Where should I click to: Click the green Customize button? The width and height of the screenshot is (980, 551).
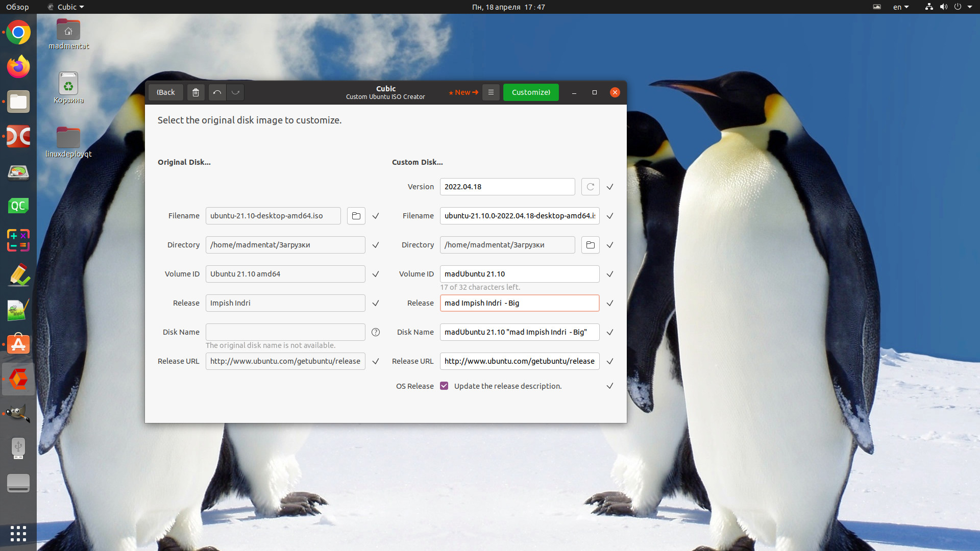(x=531, y=92)
